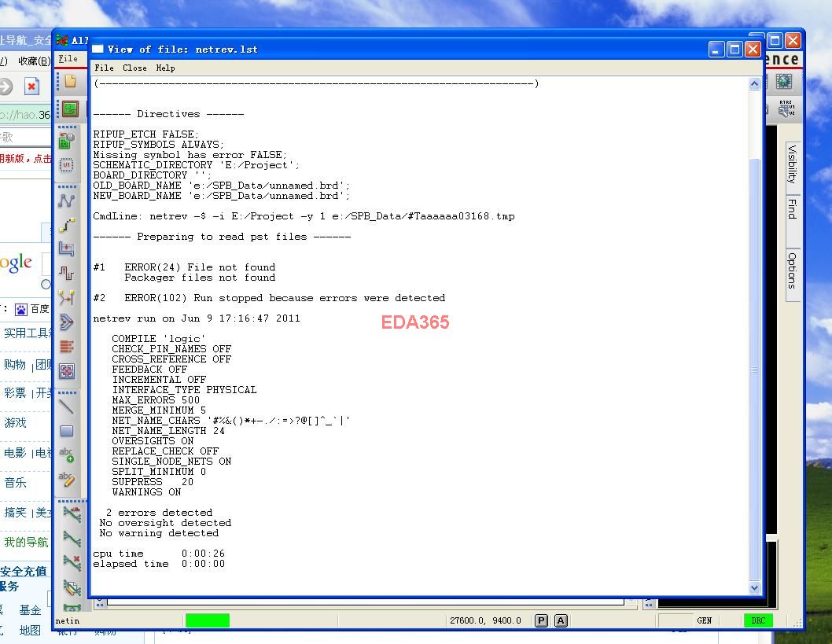Click the green board layout icon
Viewport: 832px width, 644px height.
pos(70,109)
